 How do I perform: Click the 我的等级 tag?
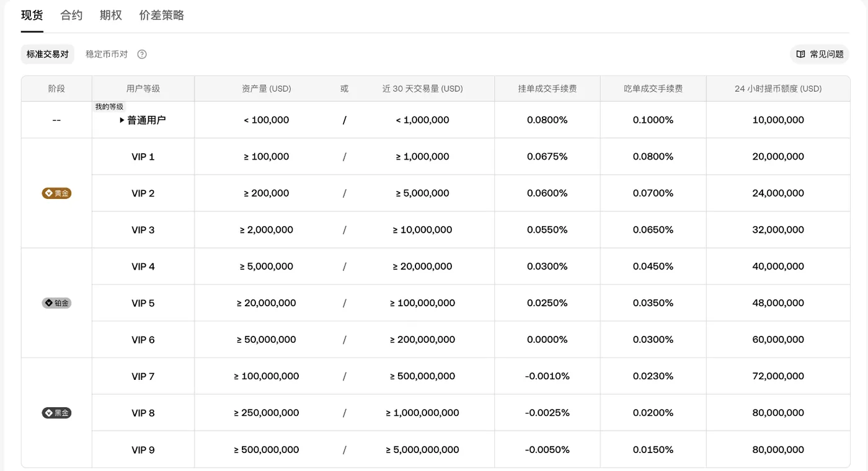coord(109,107)
